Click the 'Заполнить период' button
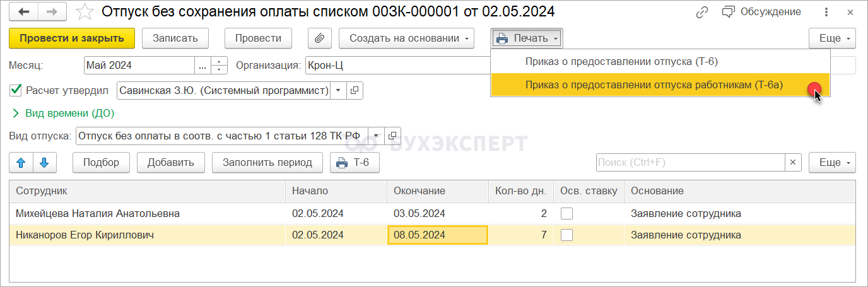Viewport: 868px width, 287px height. point(267,162)
